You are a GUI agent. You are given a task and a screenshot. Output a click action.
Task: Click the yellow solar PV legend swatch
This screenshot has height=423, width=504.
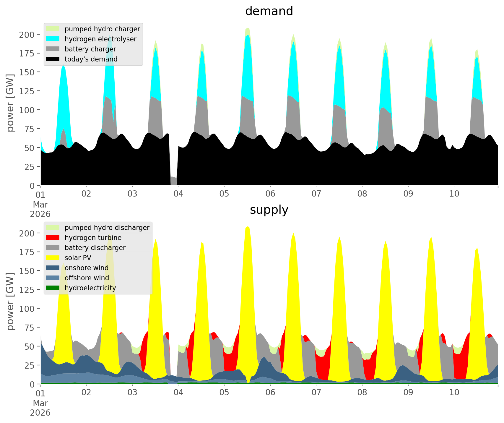53,258
